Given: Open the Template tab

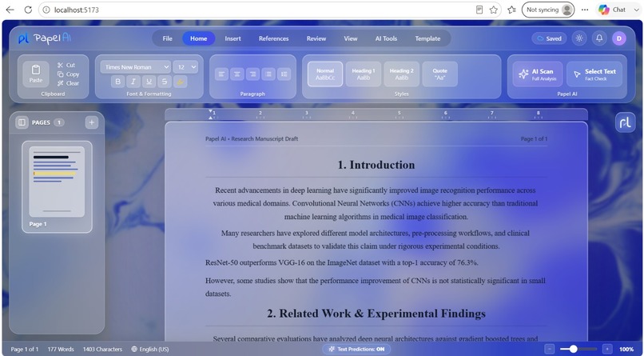Looking at the screenshot, I should click(x=427, y=38).
